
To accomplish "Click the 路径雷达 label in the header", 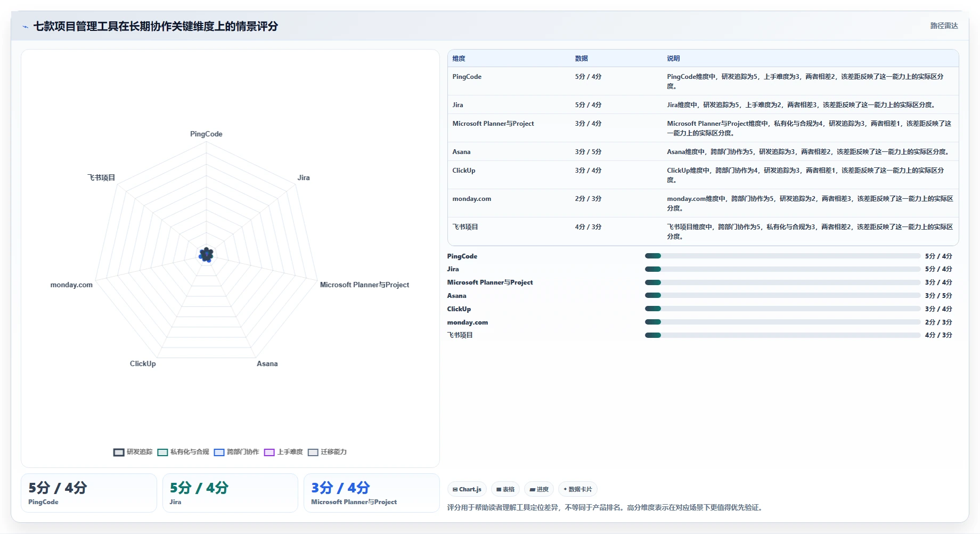I will tap(944, 26).
